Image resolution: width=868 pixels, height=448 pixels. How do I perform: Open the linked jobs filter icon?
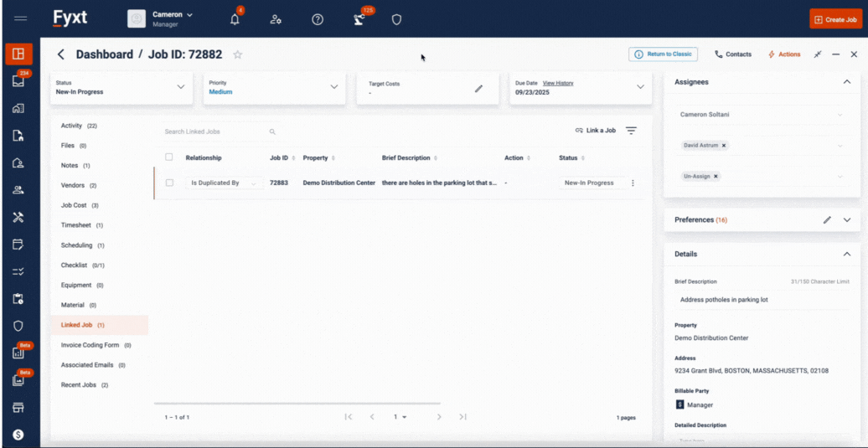[x=631, y=131]
